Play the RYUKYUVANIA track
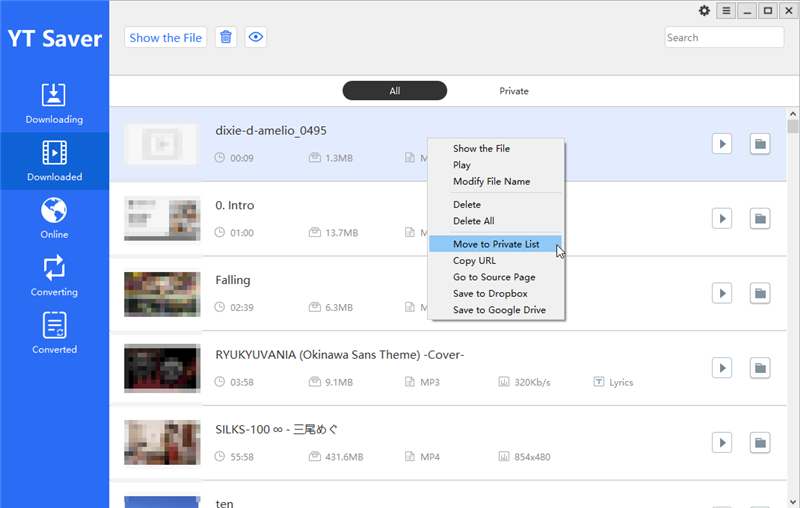The width and height of the screenshot is (800, 508). point(722,368)
